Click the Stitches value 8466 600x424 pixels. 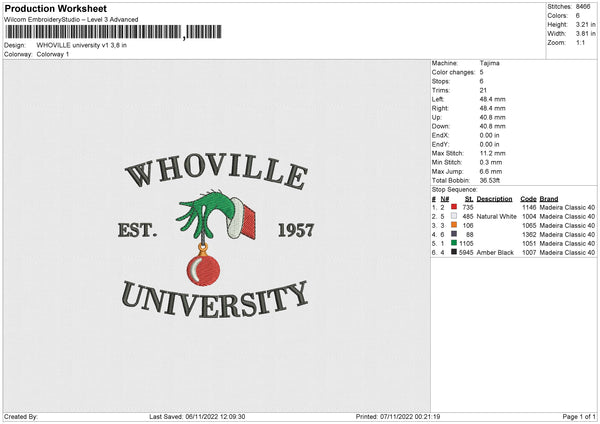point(583,7)
